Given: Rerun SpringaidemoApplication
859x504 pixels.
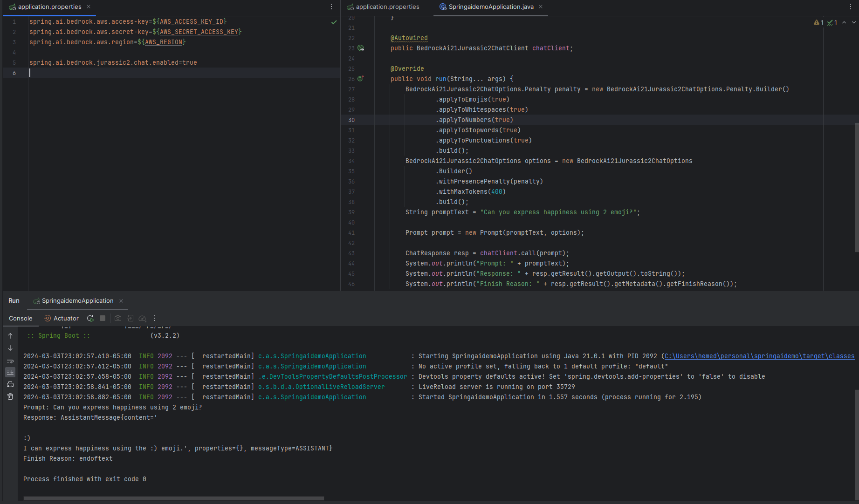Looking at the screenshot, I should (x=90, y=318).
